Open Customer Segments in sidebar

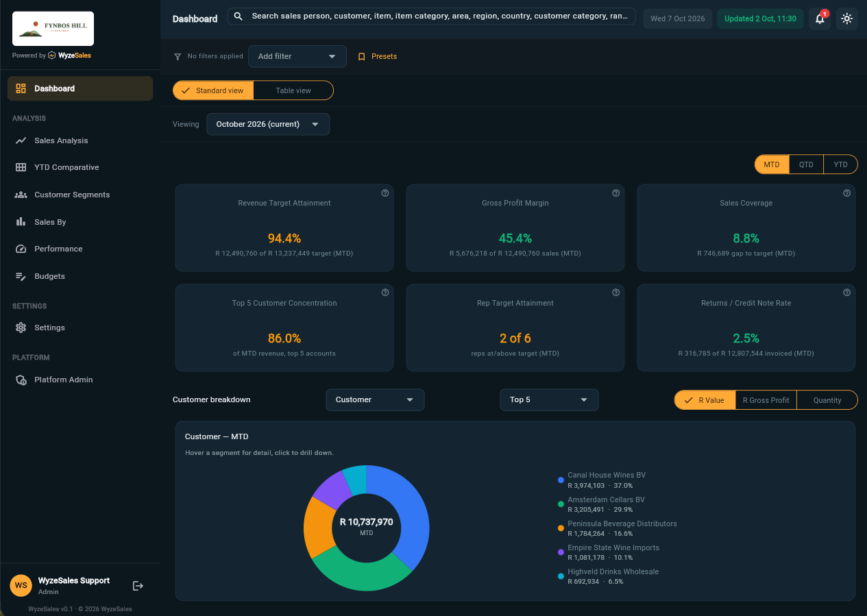(x=80, y=195)
